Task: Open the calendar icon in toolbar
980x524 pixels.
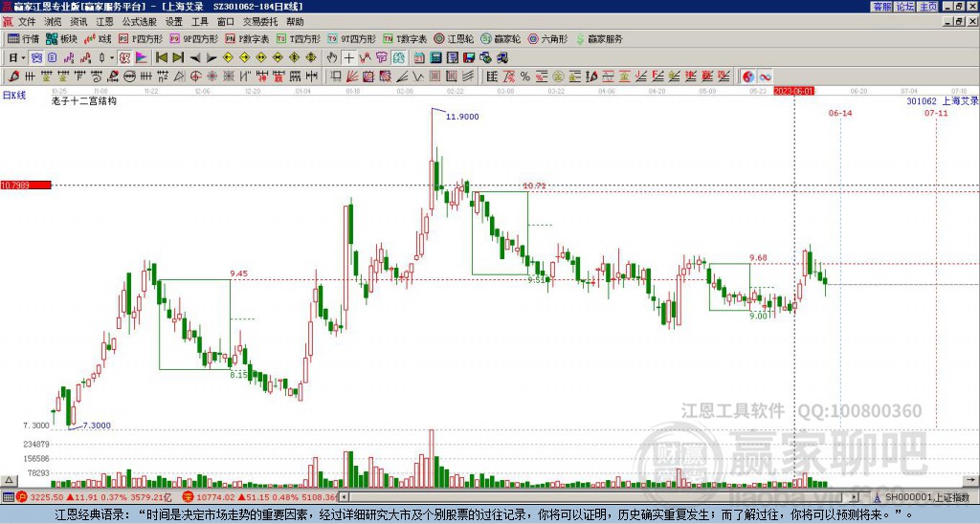Action: coord(419,58)
